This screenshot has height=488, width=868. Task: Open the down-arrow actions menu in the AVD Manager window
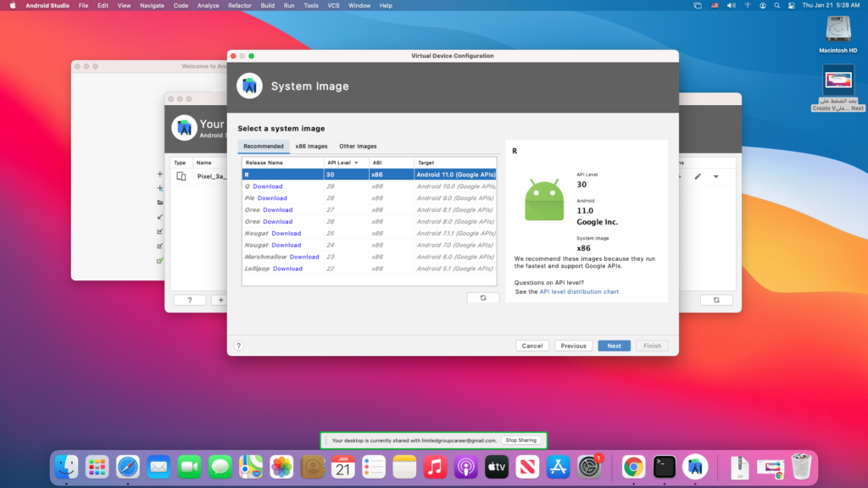715,176
